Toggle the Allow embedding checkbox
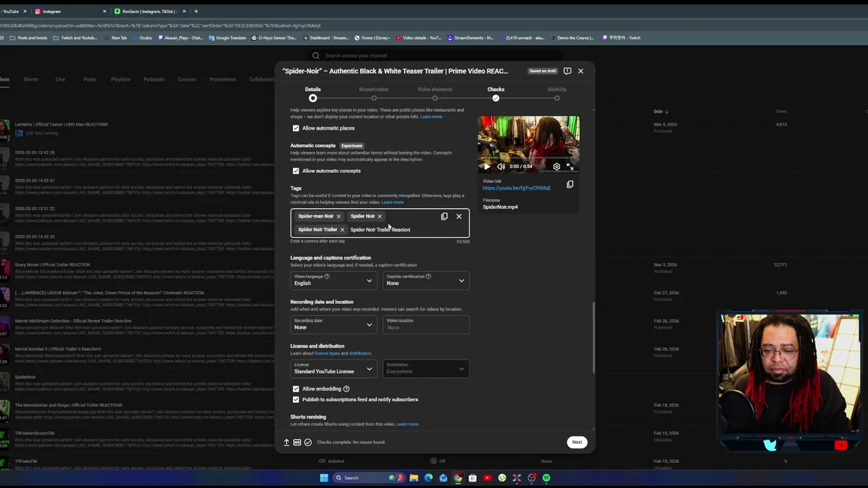The height and width of the screenshot is (488, 868). 296,389
